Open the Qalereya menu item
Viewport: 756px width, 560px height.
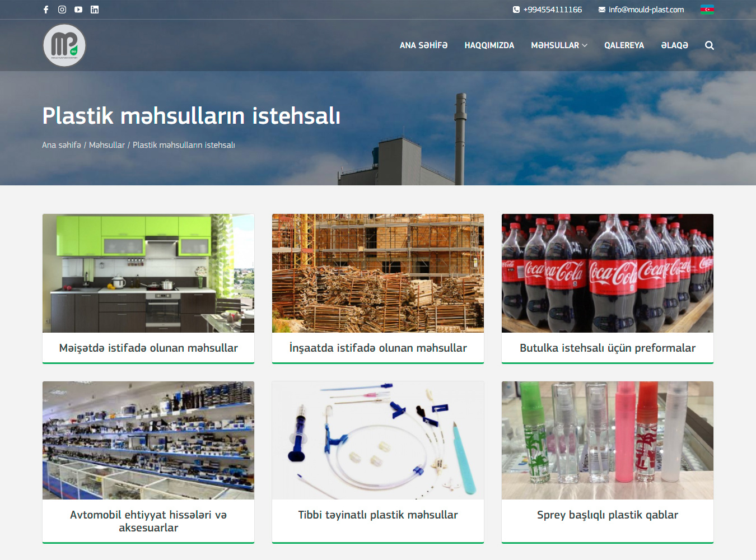click(624, 45)
